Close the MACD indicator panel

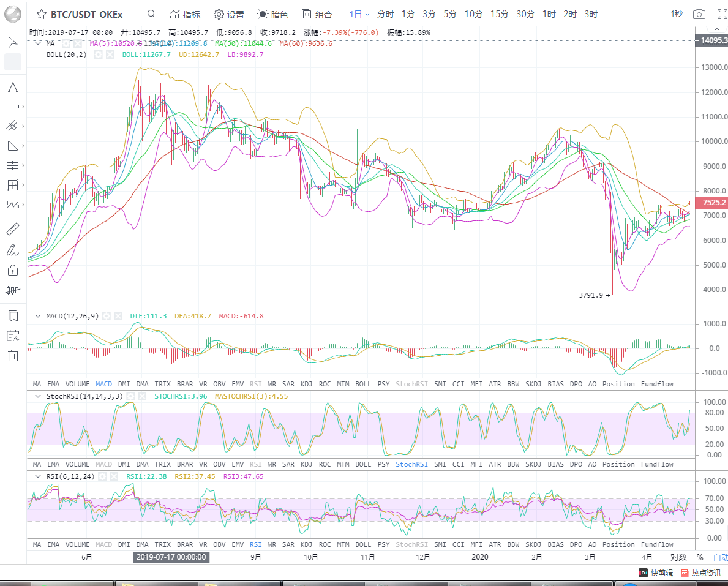click(119, 316)
